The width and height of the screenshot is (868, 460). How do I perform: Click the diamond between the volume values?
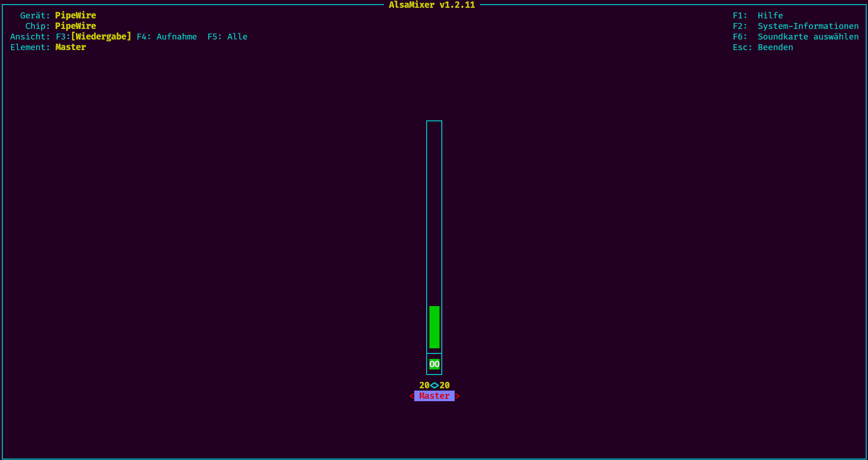point(434,386)
